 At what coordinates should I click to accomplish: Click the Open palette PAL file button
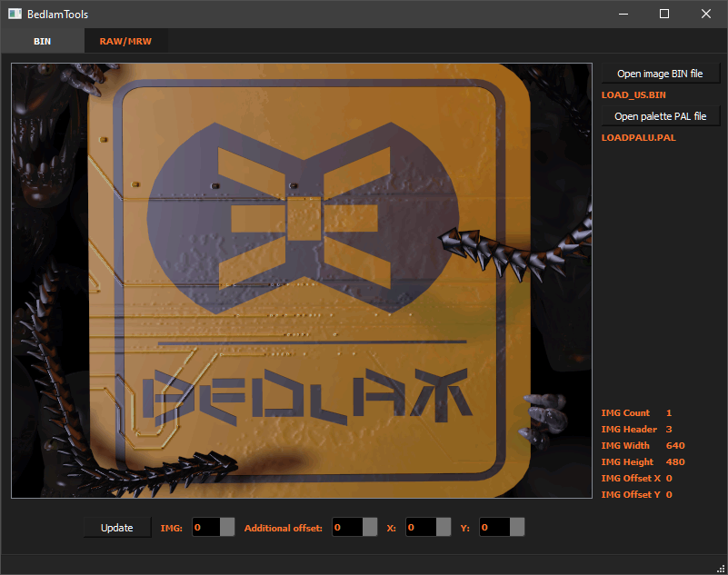[661, 115]
